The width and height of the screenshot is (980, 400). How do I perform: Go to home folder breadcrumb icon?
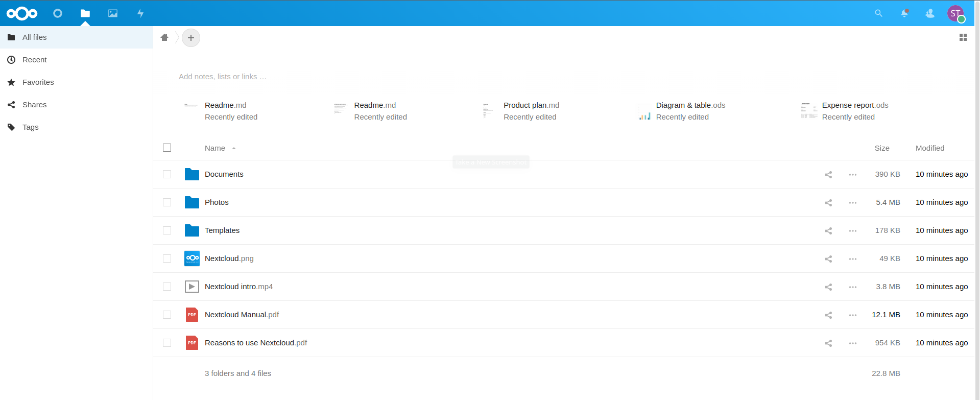tap(164, 37)
